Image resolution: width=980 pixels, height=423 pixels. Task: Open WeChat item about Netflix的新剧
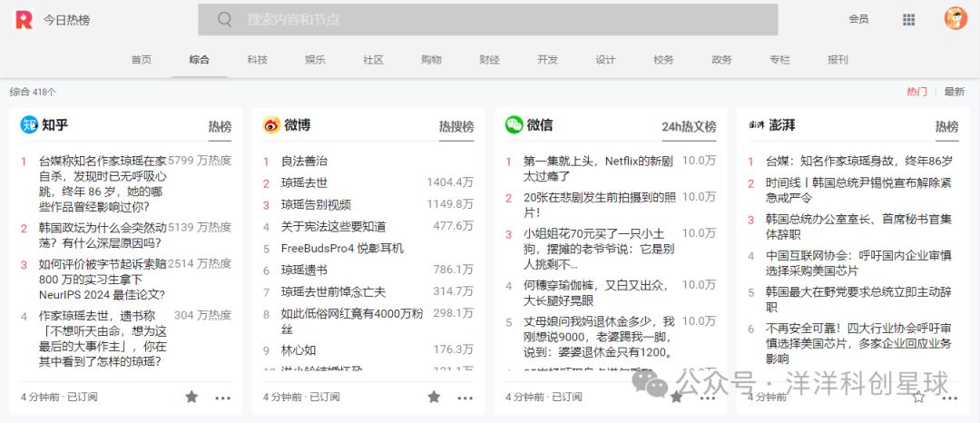point(599,169)
